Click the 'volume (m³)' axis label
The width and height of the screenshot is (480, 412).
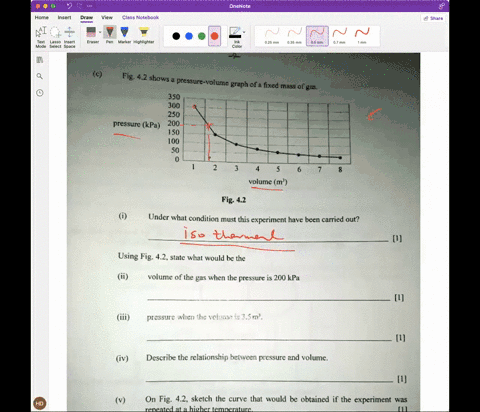click(x=268, y=182)
